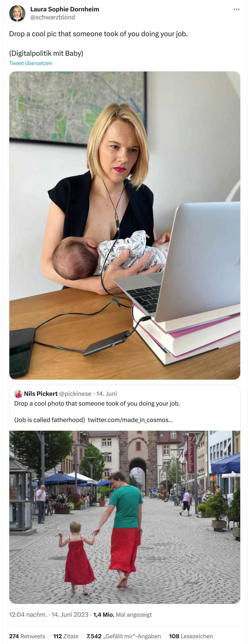The width and height of the screenshot is (250, 644).
Task: Click the 108 Lesezeichen count
Action: tap(191, 636)
